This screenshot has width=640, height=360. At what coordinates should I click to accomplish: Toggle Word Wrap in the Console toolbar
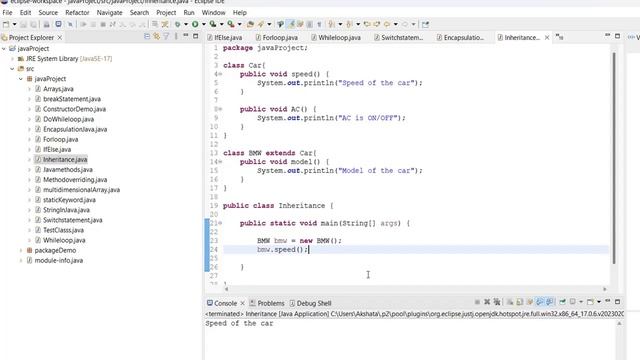point(530,302)
